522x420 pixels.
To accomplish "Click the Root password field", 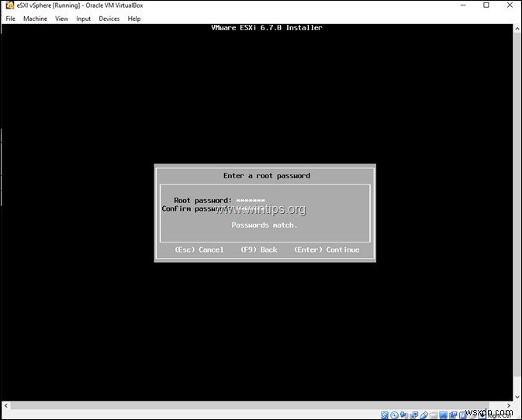I will 251,200.
